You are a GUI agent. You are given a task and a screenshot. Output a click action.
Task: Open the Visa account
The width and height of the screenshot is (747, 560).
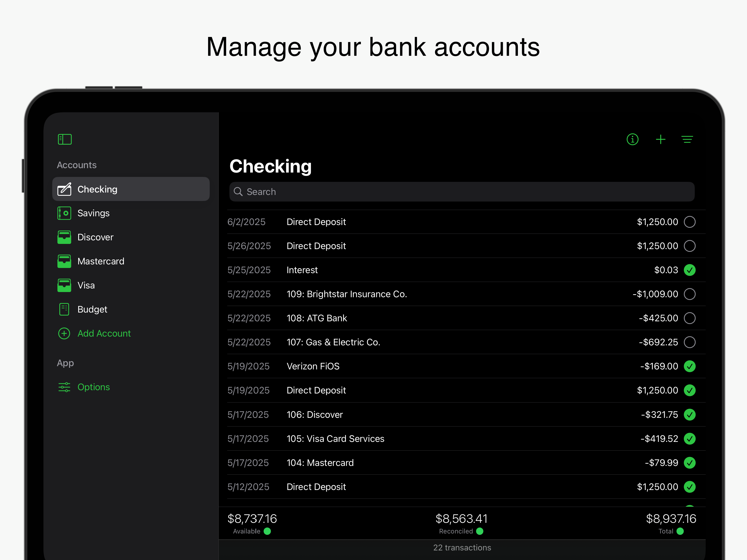click(x=131, y=285)
